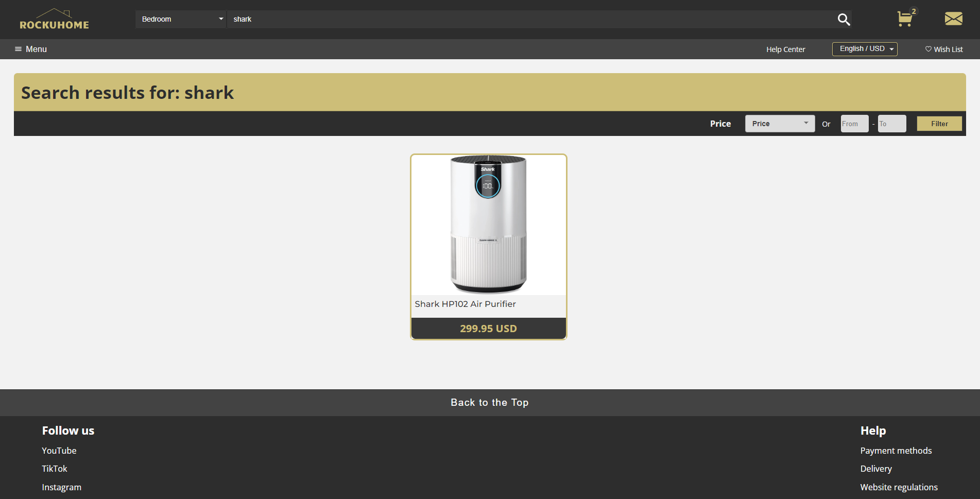Click Back to the Top
The height and width of the screenshot is (499, 980).
pyautogui.click(x=489, y=402)
